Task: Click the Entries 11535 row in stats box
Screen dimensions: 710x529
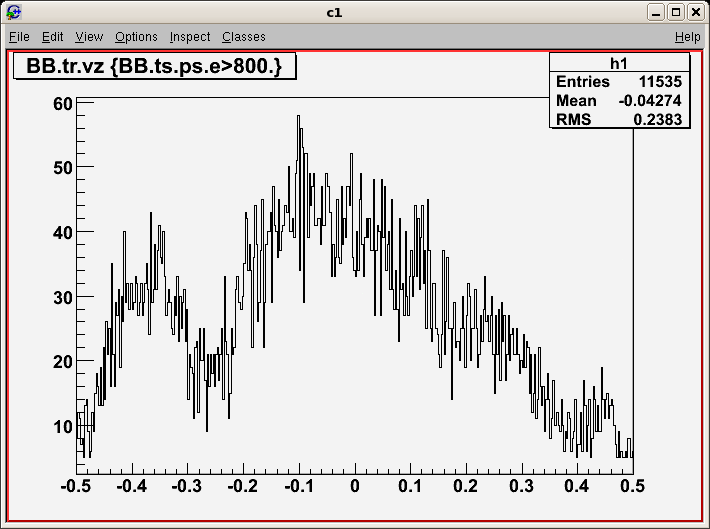Action: pos(619,82)
